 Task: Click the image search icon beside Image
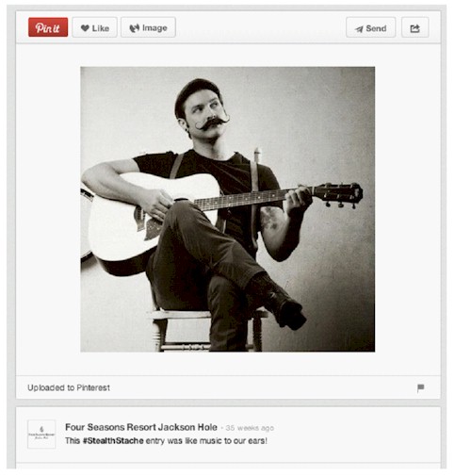135,28
